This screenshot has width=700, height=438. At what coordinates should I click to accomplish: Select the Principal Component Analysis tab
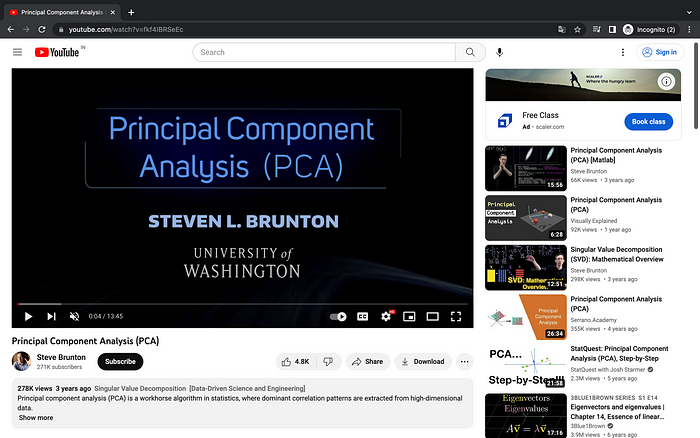click(x=62, y=13)
